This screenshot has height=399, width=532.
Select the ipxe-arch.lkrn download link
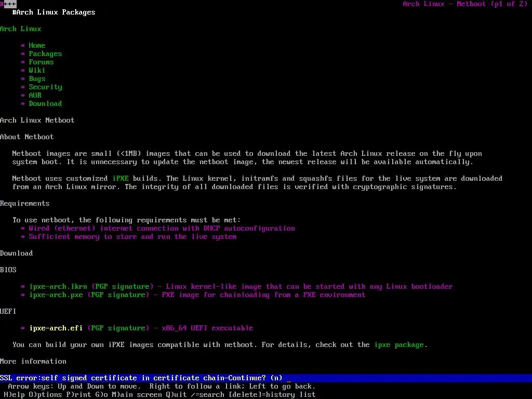(58, 287)
